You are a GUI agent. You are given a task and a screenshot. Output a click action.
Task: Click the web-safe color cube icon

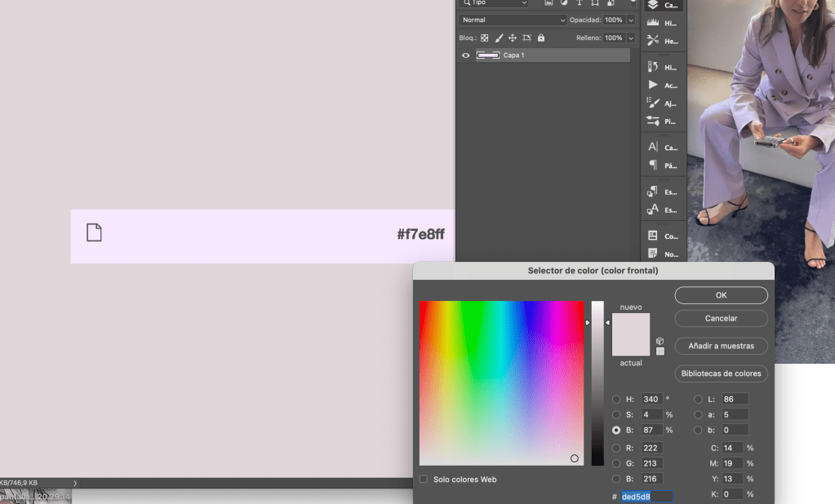(x=660, y=341)
